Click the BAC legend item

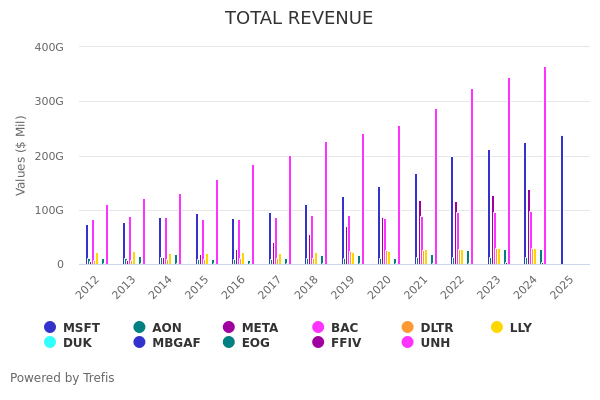pyautogui.click(x=336, y=328)
